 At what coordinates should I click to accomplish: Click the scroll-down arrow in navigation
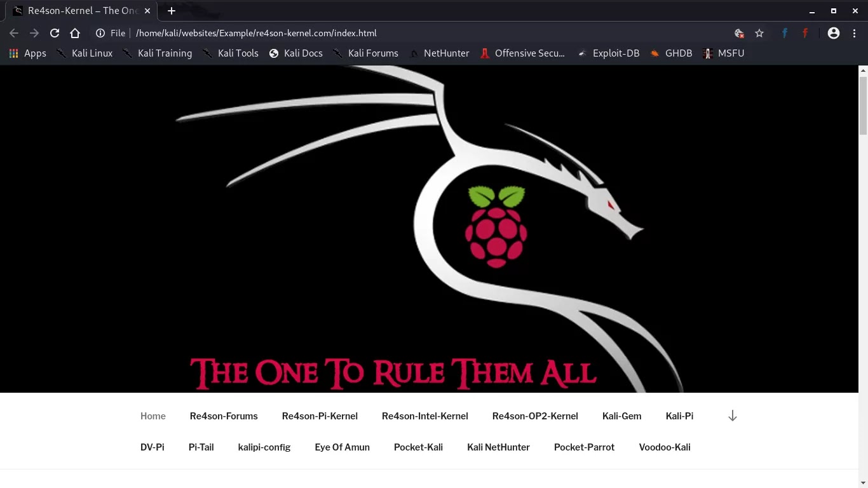pos(733,416)
